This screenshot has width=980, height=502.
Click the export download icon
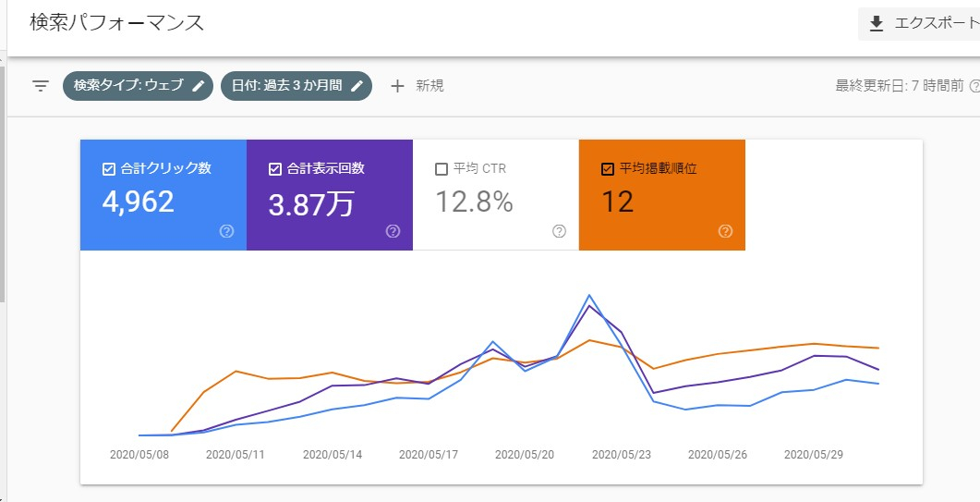click(x=877, y=24)
